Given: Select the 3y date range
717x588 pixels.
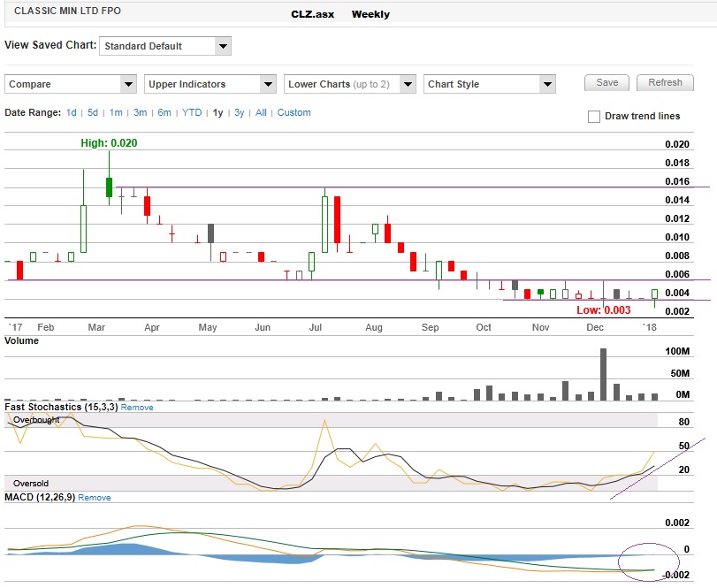Looking at the screenshot, I should pyautogui.click(x=240, y=112).
